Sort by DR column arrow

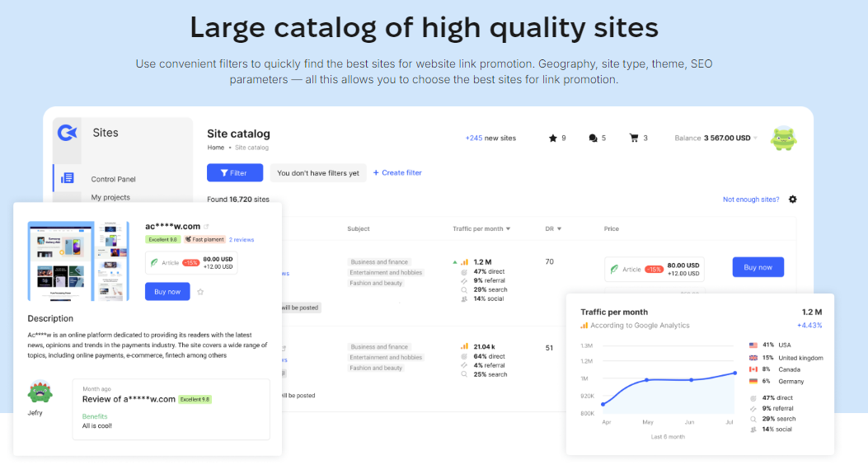(559, 228)
